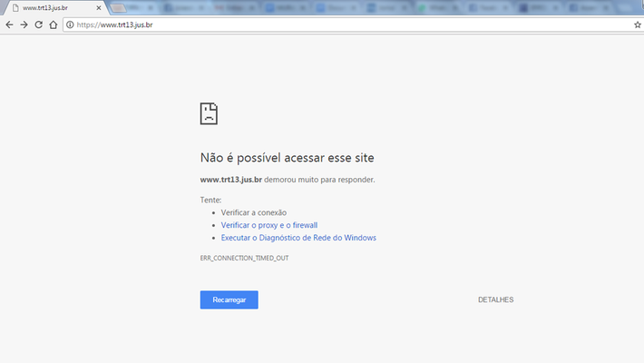This screenshot has width=644, height=363.
Task: Switch to the blurred tab with green favicon
Action: [437, 8]
